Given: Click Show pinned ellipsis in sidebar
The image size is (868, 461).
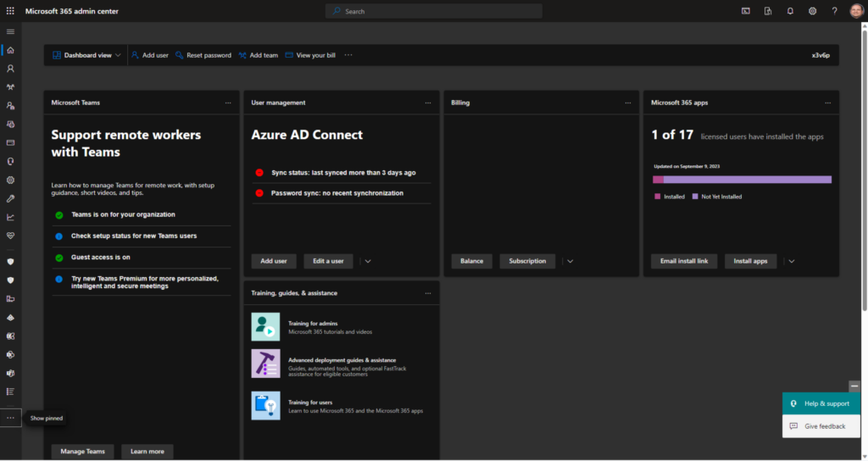Looking at the screenshot, I should coord(10,418).
